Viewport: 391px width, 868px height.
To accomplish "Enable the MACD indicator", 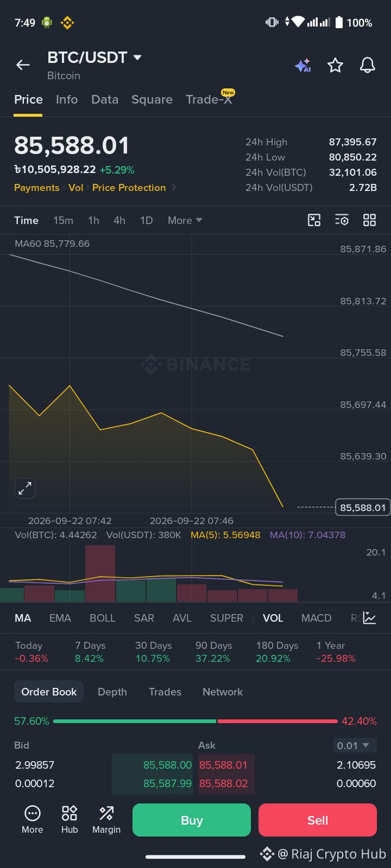I will point(316,618).
